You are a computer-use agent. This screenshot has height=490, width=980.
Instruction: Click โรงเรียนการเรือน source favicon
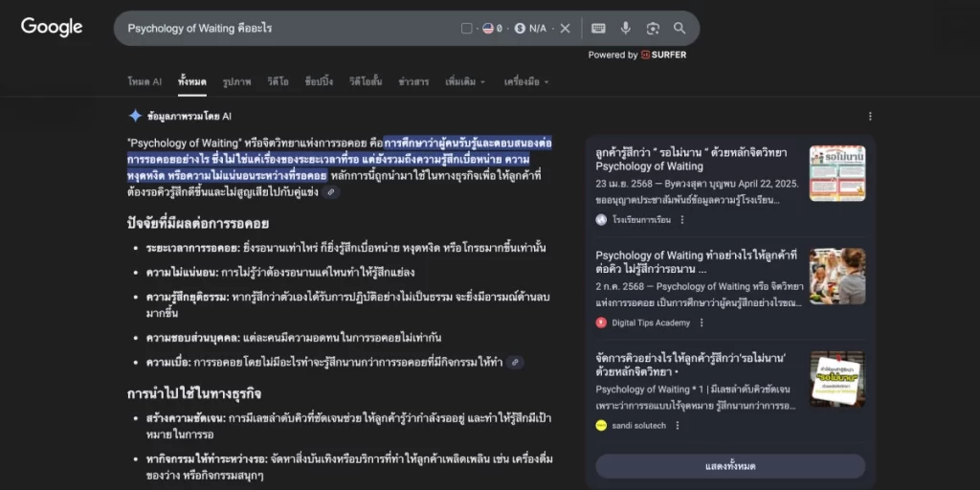click(601, 220)
